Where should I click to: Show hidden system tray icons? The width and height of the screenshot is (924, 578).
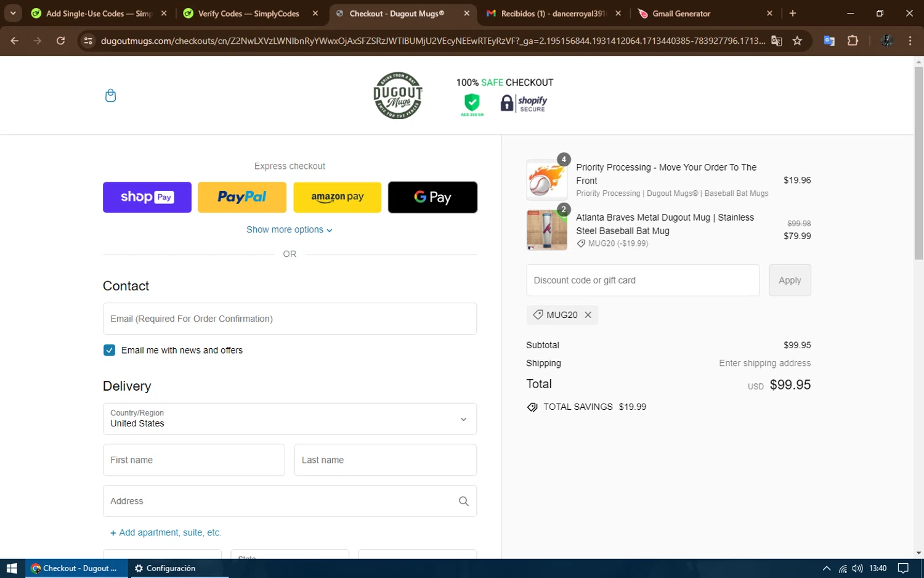click(827, 568)
